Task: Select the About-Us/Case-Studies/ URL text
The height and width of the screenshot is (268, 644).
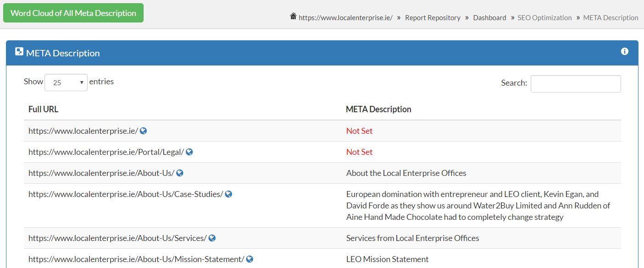Action: coord(126,194)
